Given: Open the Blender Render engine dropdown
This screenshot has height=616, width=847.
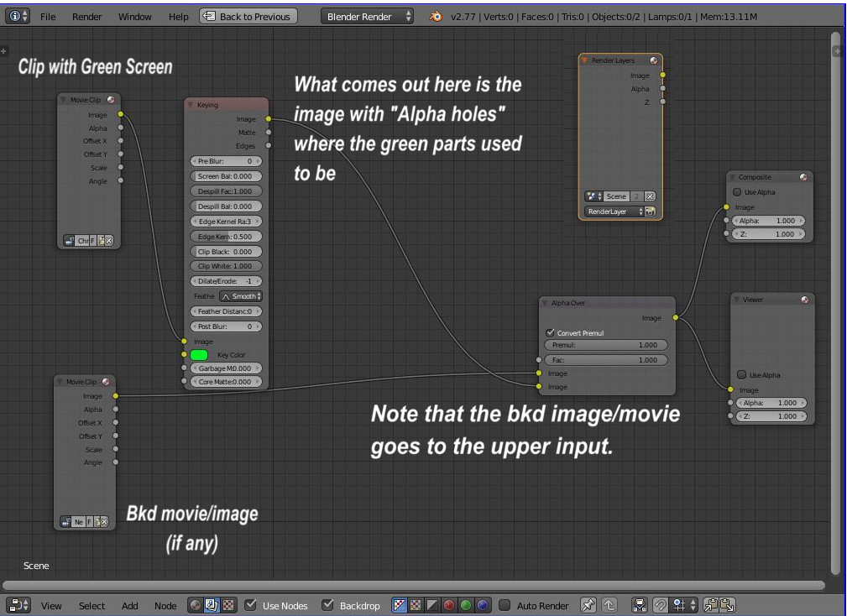Looking at the screenshot, I should [x=367, y=15].
